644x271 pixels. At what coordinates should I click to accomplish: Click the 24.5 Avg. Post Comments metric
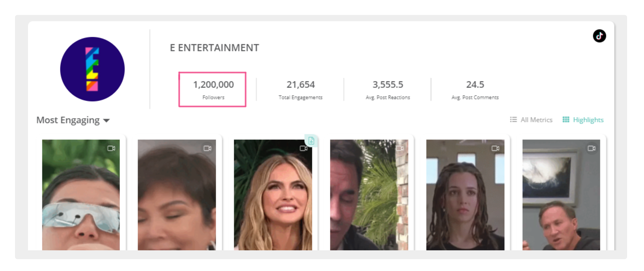pos(475,89)
